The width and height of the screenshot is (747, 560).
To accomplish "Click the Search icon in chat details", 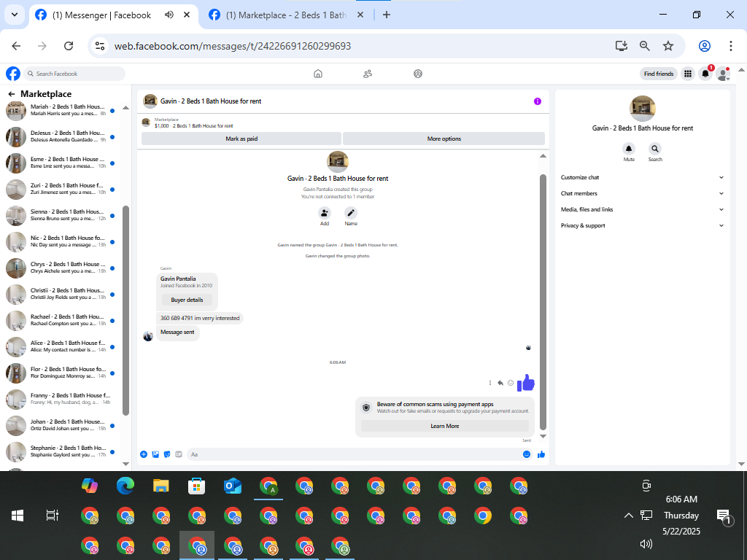I will pyautogui.click(x=655, y=149).
